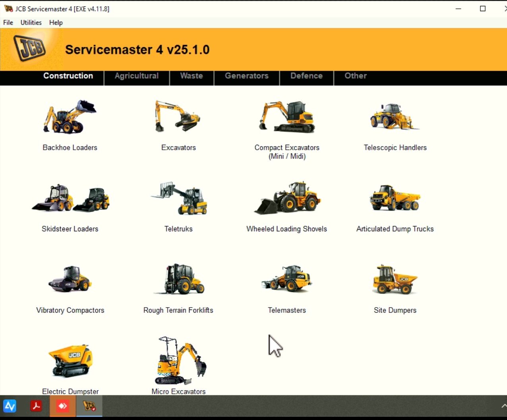This screenshot has width=507, height=420.
Task: Open the Adobe PDF taskbar icon
Action: (36, 406)
